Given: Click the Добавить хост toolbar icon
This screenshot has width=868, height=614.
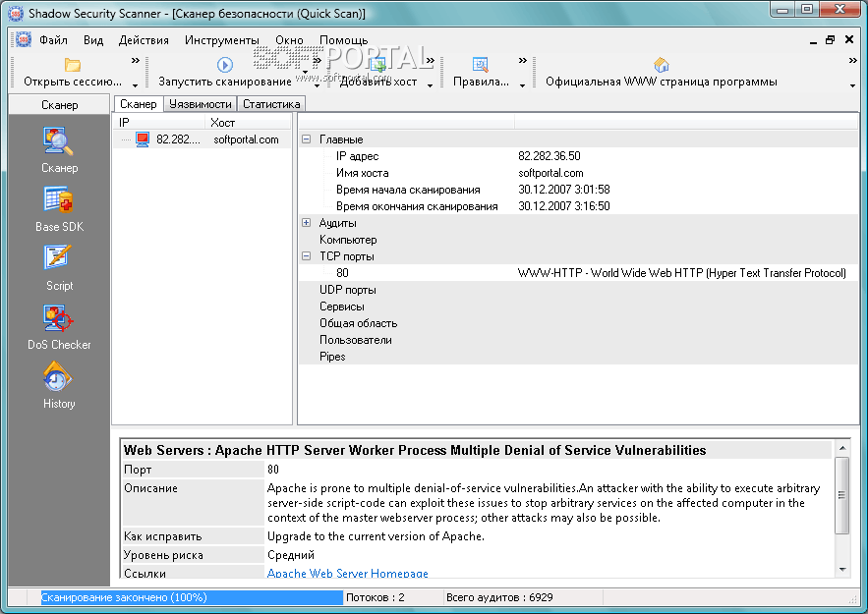Looking at the screenshot, I should [378, 65].
